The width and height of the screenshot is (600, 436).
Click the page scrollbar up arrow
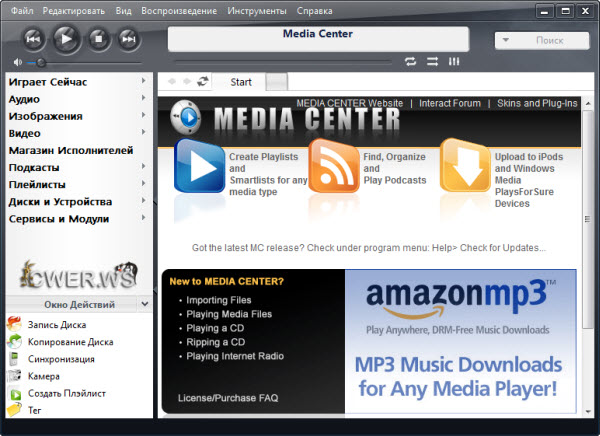point(587,103)
